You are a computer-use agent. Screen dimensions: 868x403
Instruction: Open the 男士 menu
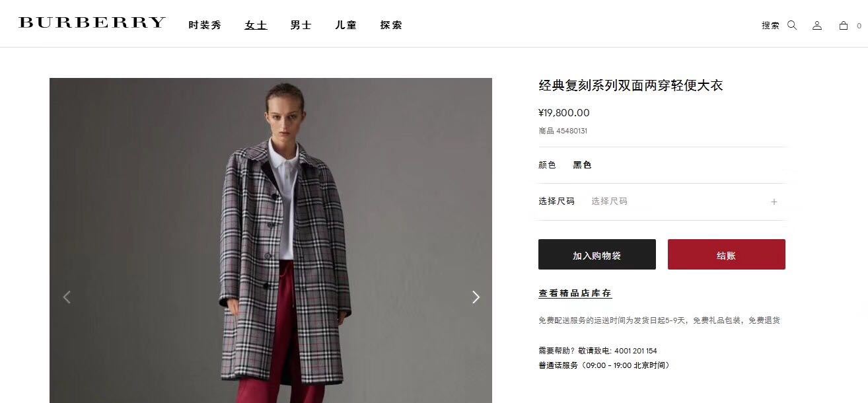tap(301, 25)
